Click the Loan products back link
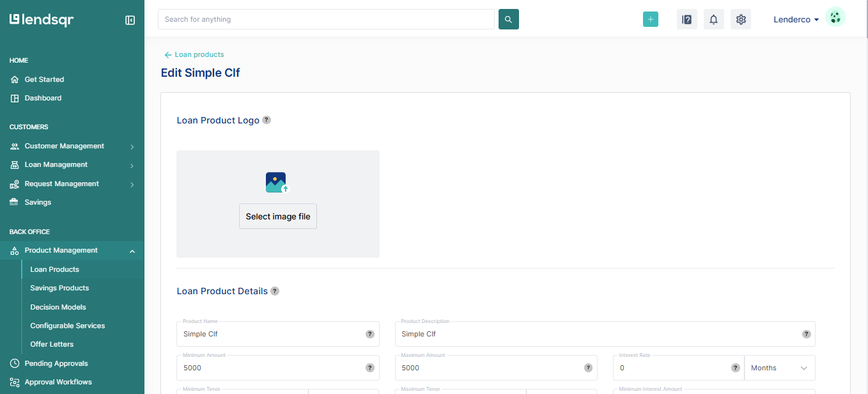868x394 pixels. click(x=199, y=55)
